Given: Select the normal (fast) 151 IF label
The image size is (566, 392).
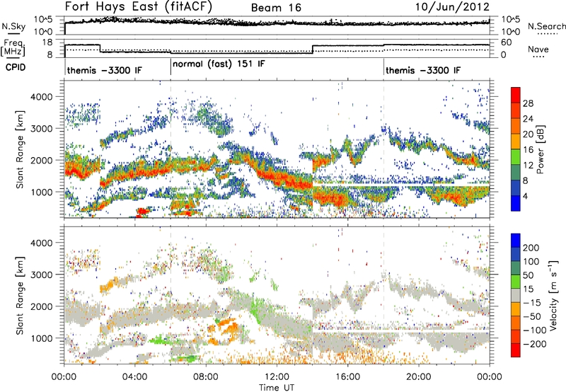Looking at the screenshot, I should click(x=219, y=64).
